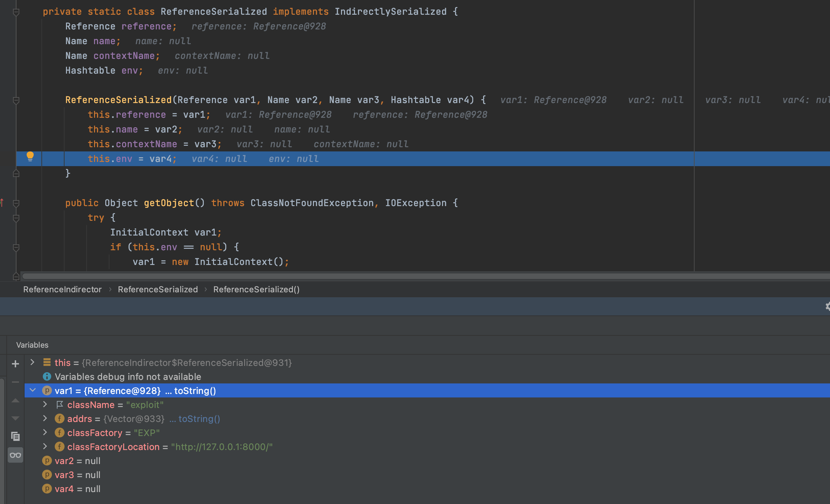Fold the try block in gutter
The width and height of the screenshot is (830, 504).
pyautogui.click(x=16, y=218)
